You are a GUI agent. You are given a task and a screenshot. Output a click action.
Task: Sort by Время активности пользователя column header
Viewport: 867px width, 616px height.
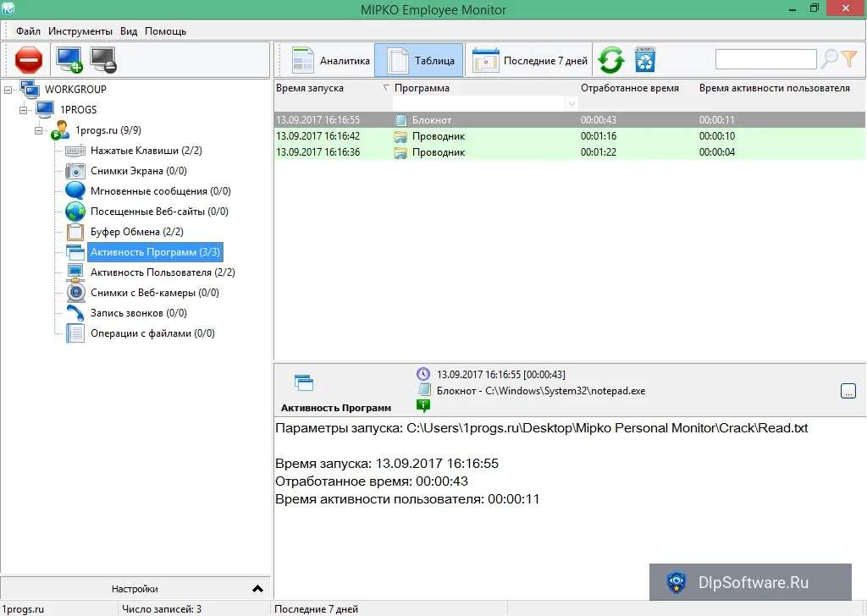point(774,88)
